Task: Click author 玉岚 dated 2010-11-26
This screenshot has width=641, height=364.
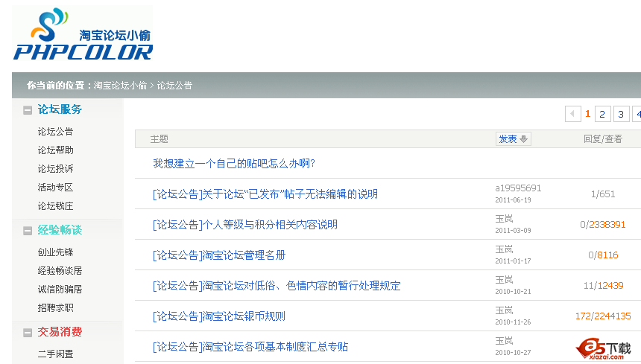Action: (x=504, y=310)
